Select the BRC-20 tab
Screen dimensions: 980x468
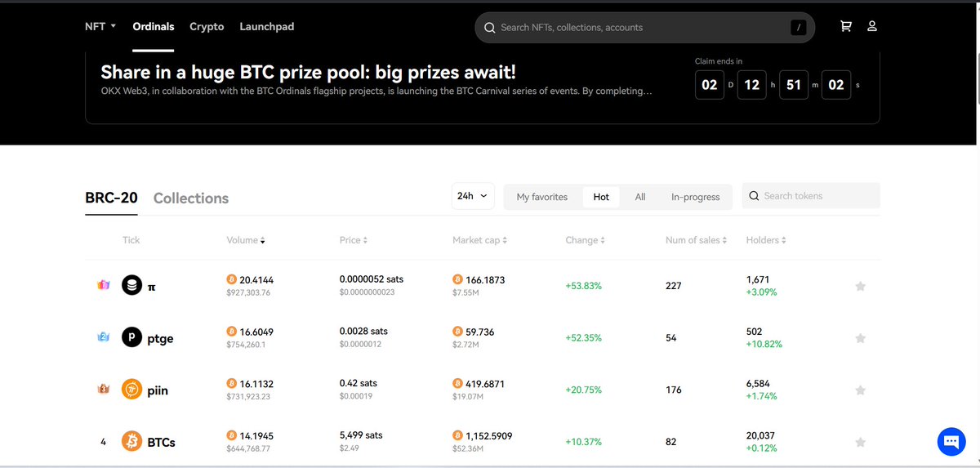pos(111,198)
